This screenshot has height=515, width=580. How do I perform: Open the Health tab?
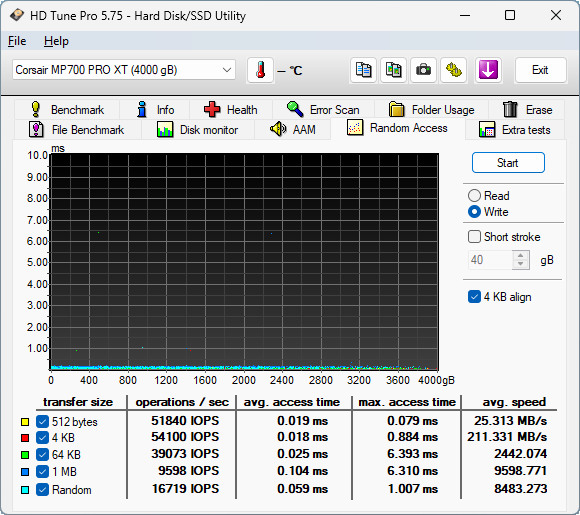pos(231,110)
